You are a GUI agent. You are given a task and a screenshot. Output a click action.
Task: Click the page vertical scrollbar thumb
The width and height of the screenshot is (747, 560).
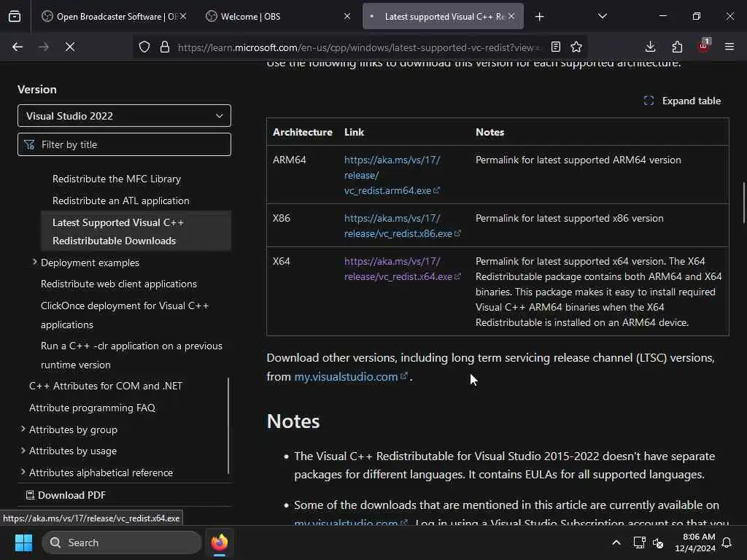click(743, 202)
